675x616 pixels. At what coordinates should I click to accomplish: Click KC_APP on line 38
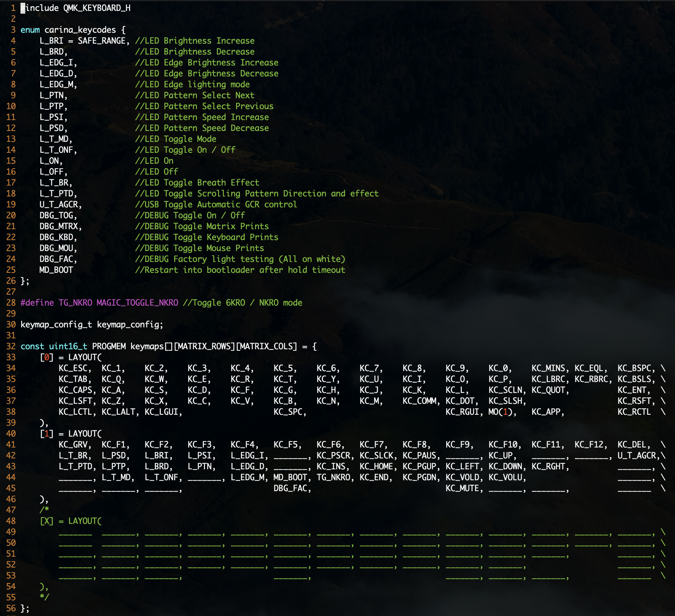[546, 412]
